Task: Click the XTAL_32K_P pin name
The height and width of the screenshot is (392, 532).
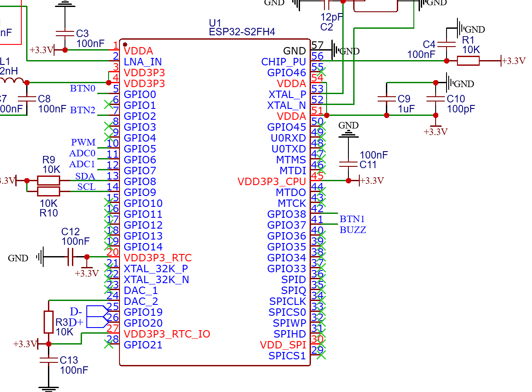Action: click(x=156, y=268)
